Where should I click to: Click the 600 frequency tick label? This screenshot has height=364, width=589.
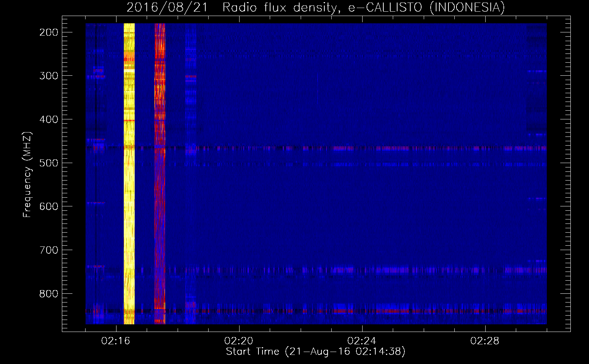[49, 206]
